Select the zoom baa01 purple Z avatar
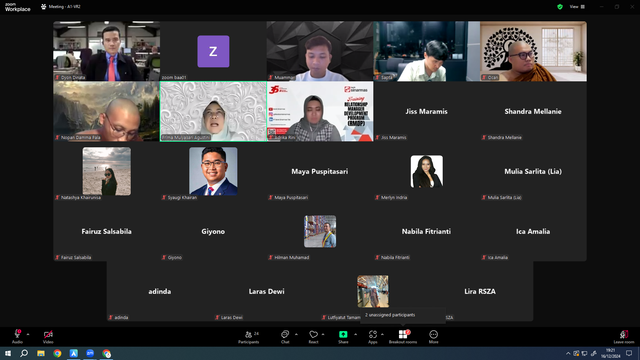This screenshot has height=360, width=640. [x=213, y=51]
